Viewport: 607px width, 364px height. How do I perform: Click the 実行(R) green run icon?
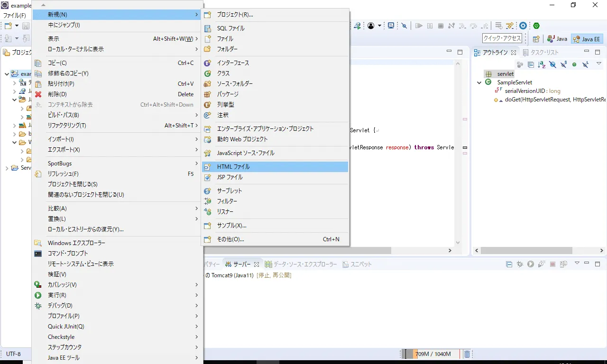click(38, 295)
